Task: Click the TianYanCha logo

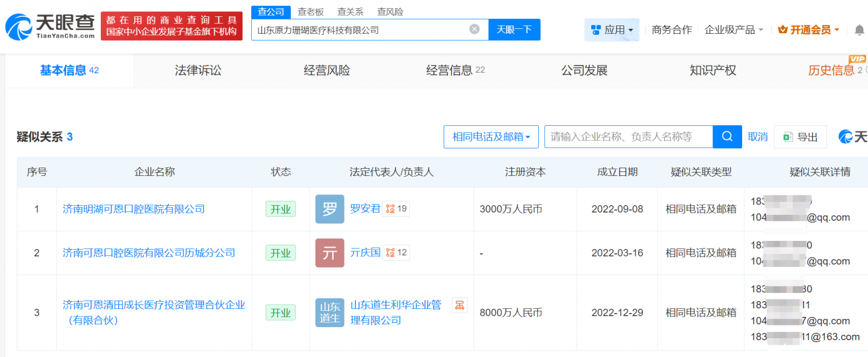Action: (50, 26)
